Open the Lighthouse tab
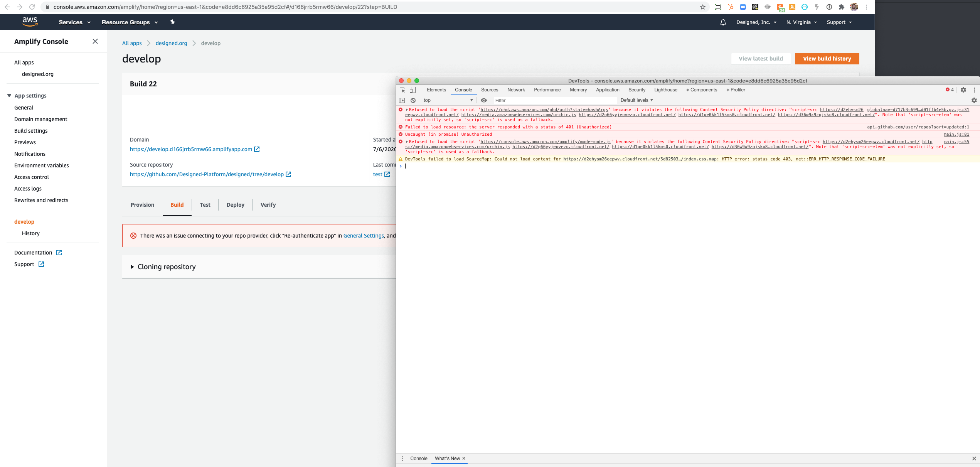980x467 pixels. (x=666, y=90)
